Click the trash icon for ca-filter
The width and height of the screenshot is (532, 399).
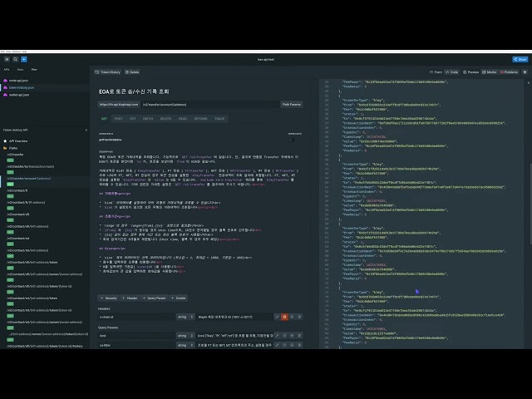click(299, 345)
